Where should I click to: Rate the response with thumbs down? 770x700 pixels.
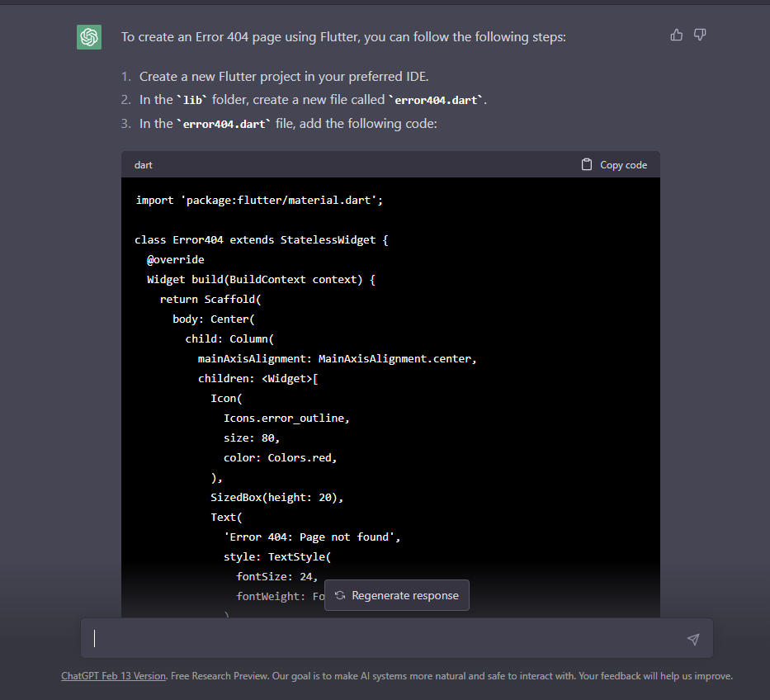pyautogui.click(x=699, y=35)
